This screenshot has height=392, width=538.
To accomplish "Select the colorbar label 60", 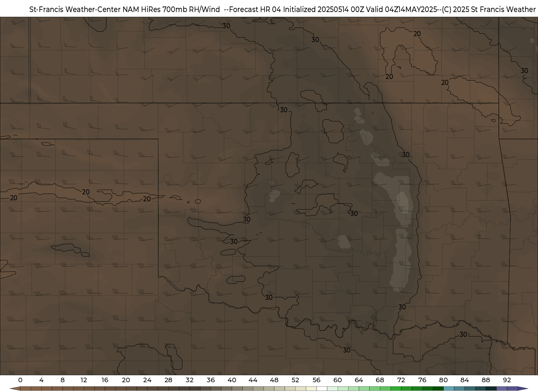I will (x=338, y=380).
